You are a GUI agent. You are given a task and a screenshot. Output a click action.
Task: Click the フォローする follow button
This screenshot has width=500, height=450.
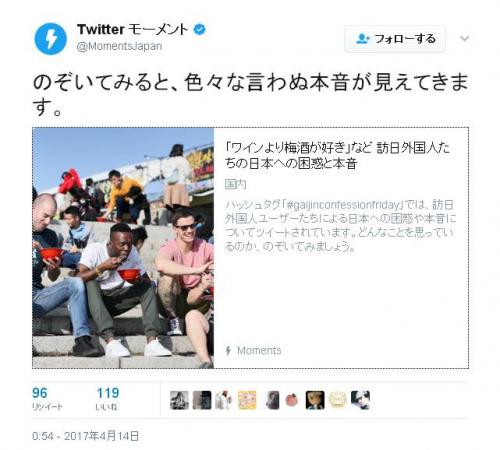tap(395, 39)
